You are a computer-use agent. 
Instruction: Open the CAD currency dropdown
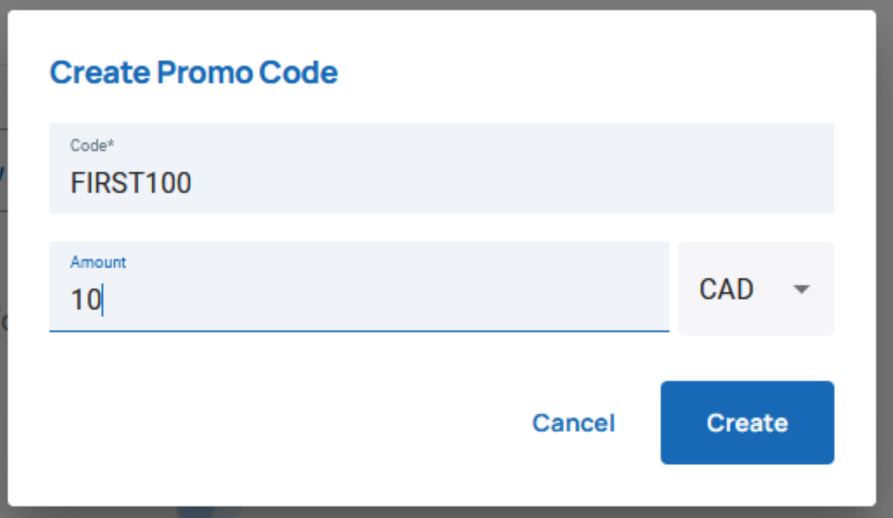click(x=756, y=289)
